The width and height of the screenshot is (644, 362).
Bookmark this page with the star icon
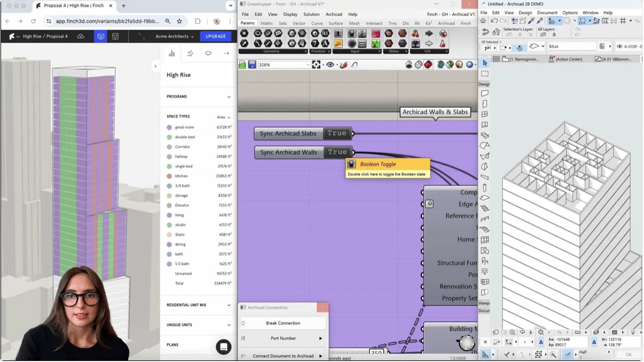click(x=179, y=21)
